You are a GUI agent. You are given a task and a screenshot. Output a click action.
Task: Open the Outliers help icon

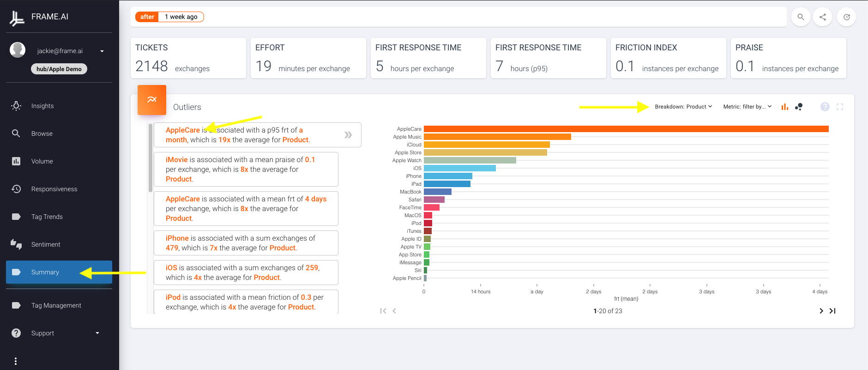click(825, 107)
